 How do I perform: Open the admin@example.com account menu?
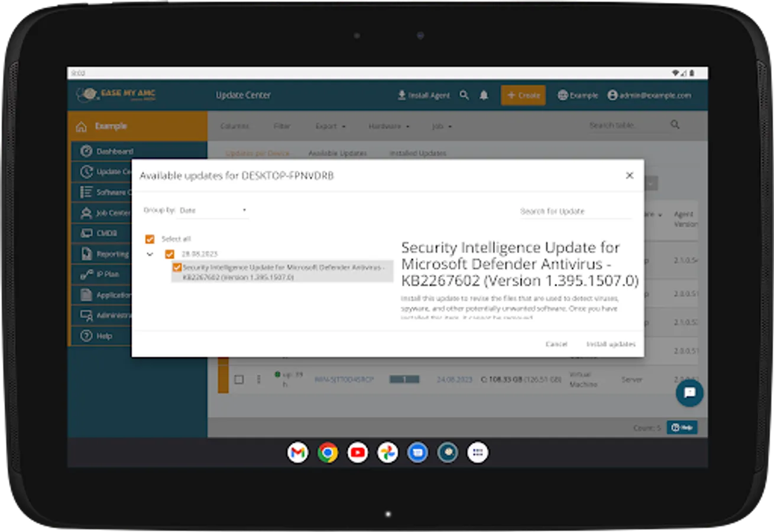point(649,95)
